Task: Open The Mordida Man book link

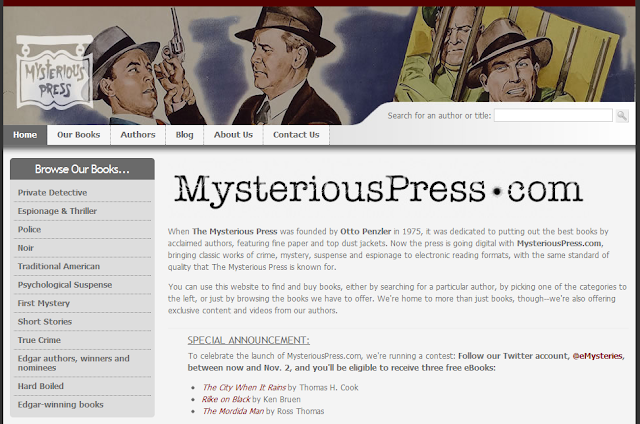Action: (233, 411)
